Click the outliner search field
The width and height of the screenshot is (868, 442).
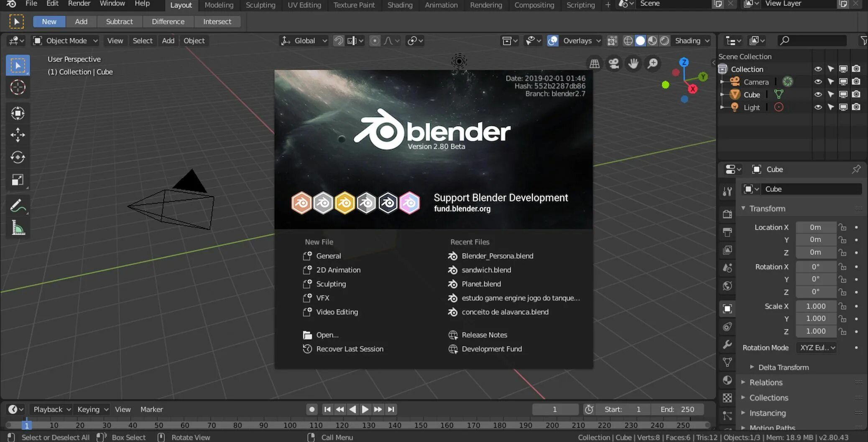coord(812,41)
